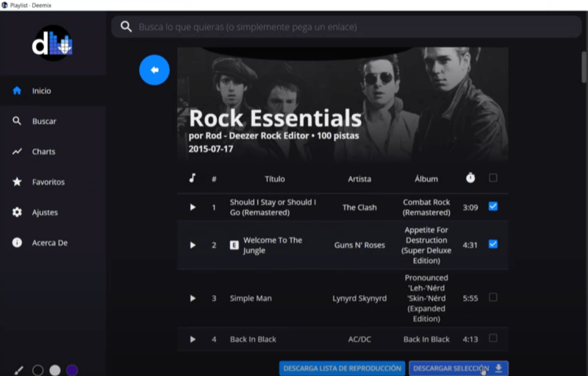The image size is (588, 376).
Task: Go to Buscar in the sidebar
Action: (53, 121)
